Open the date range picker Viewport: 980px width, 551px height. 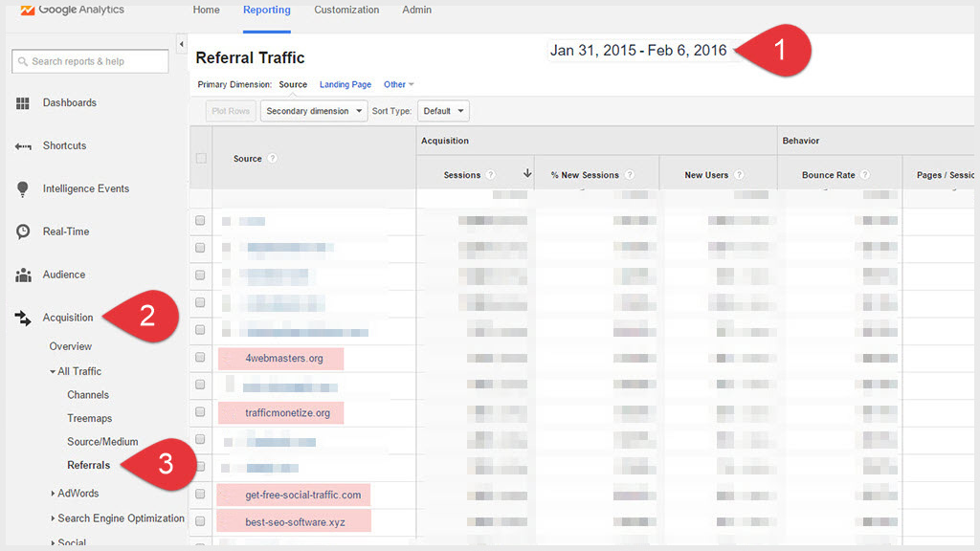tap(638, 51)
